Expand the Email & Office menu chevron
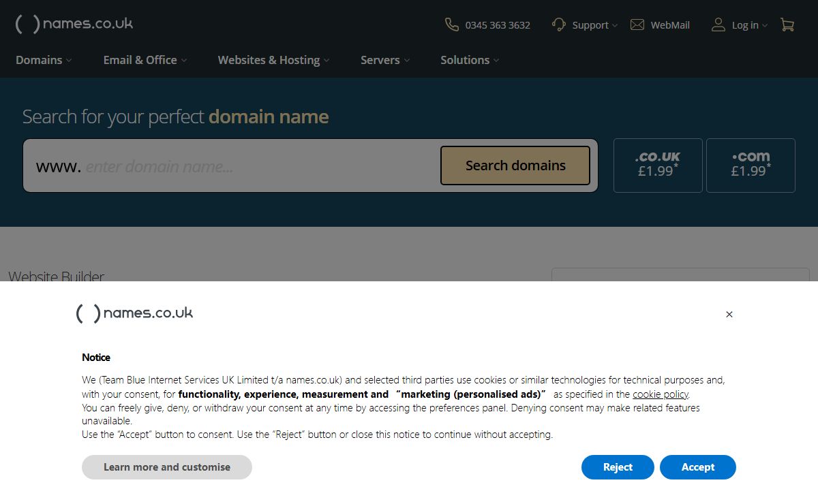Image resolution: width=818 pixels, height=504 pixels. click(184, 61)
